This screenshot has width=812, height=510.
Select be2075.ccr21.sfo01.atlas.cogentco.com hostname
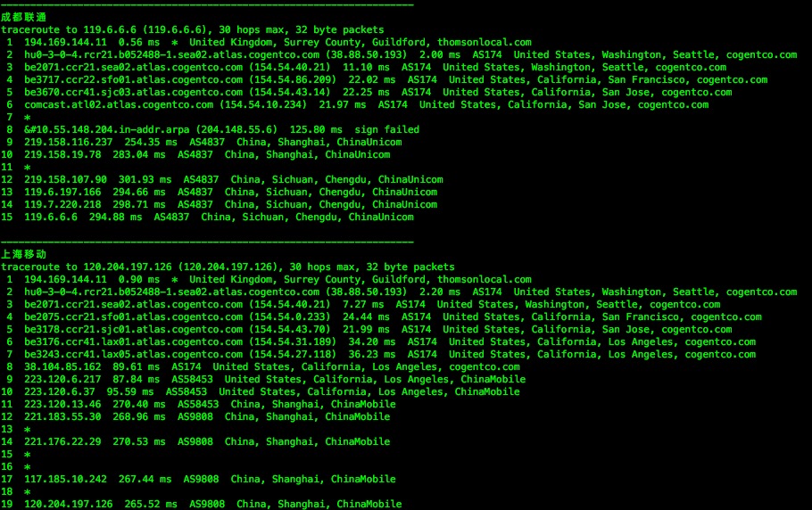coord(133,317)
